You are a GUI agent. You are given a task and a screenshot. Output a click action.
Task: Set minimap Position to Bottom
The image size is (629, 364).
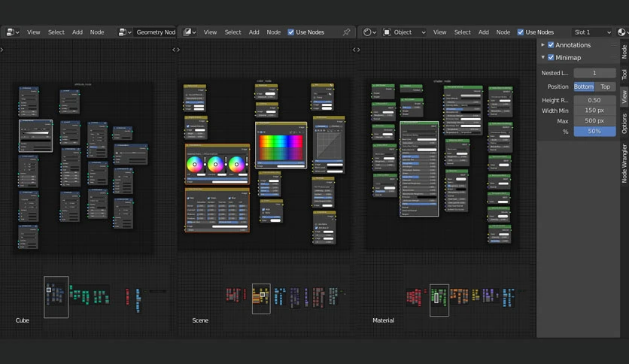[x=584, y=86]
